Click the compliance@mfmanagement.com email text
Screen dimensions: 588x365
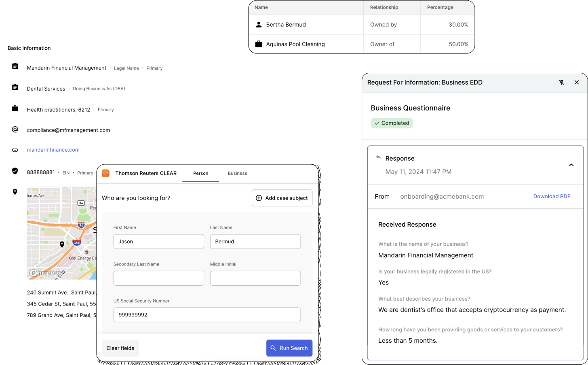click(x=68, y=130)
